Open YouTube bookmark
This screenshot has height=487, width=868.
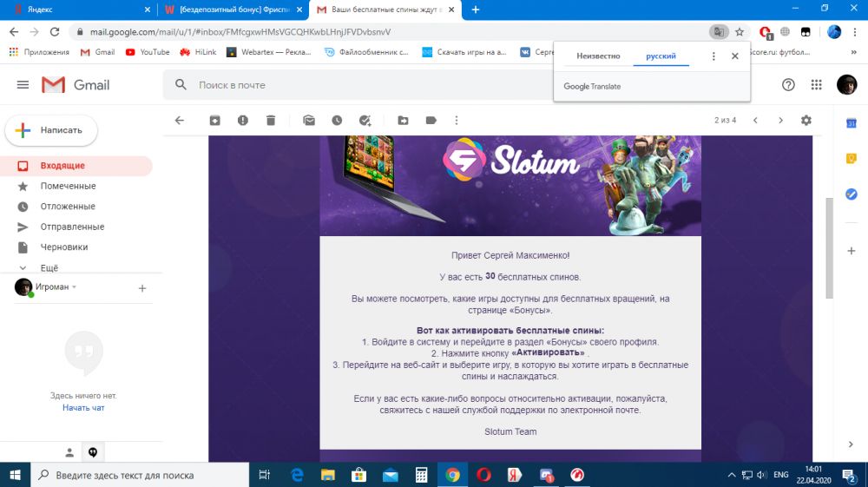148,52
